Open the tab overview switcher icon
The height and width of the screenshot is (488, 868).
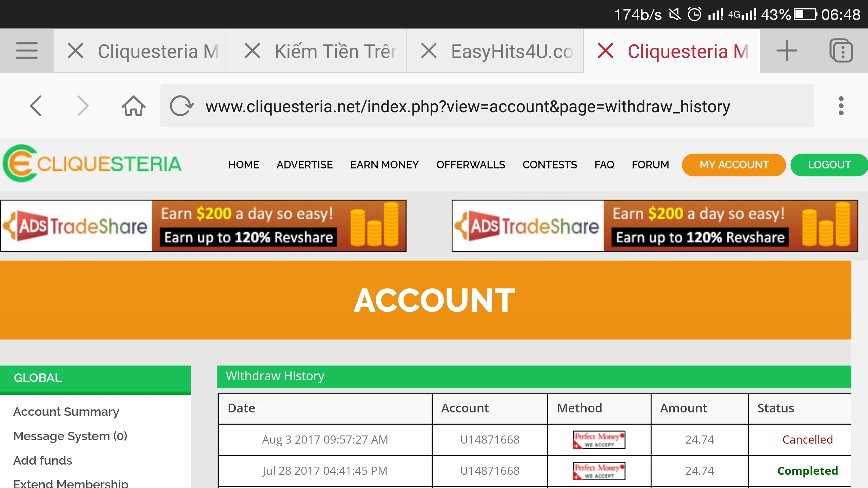pyautogui.click(x=841, y=51)
